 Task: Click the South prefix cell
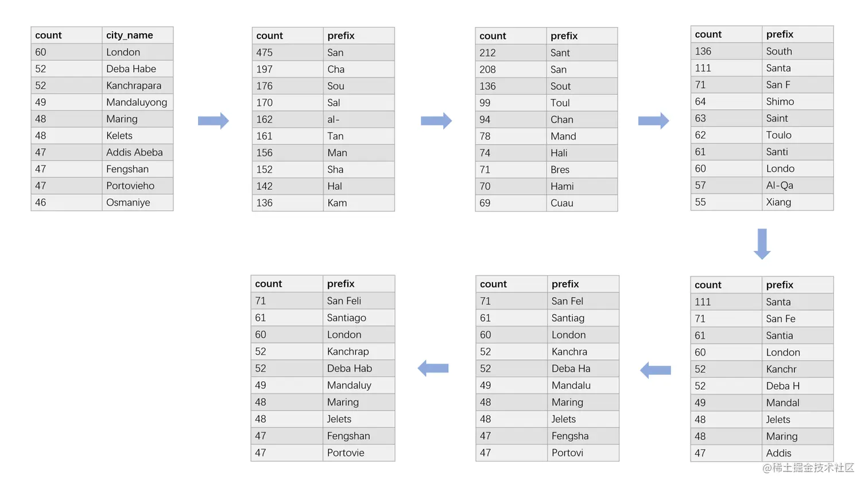pos(798,51)
